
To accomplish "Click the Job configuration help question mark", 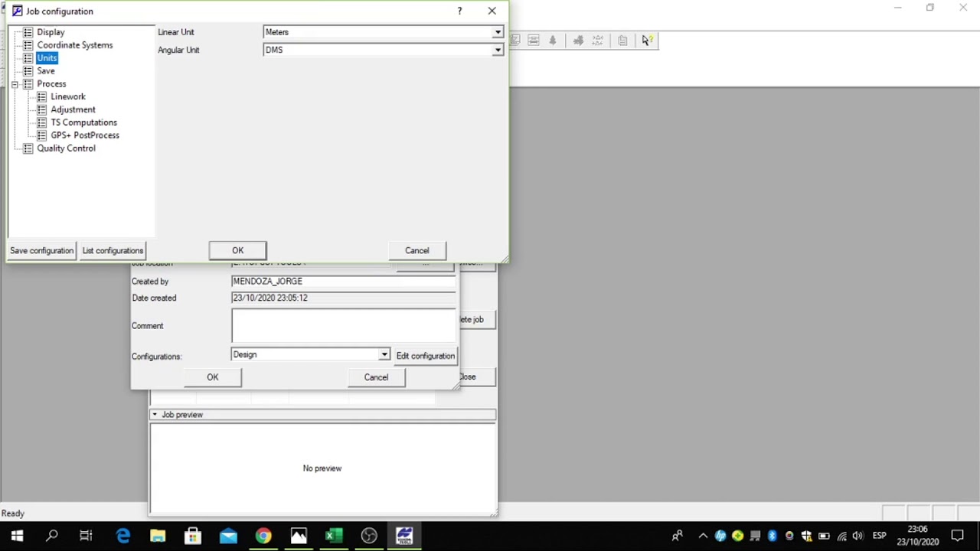I will 459,11.
